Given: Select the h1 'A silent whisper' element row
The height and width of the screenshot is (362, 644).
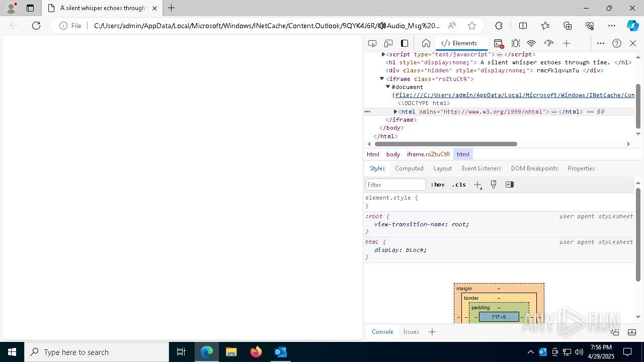Looking at the screenshot, I should pos(509,62).
